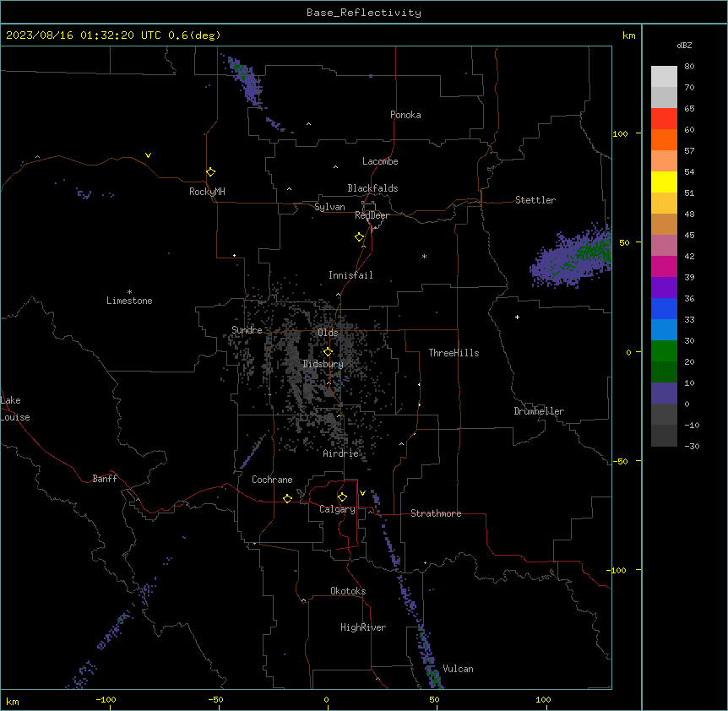Select the yellow diamond marker below Olds

coord(328,352)
